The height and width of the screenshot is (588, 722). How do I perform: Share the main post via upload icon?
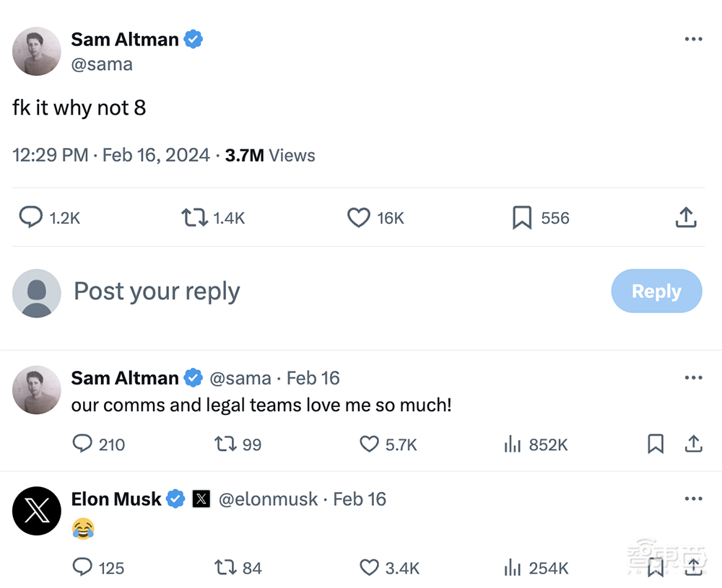pos(685,217)
